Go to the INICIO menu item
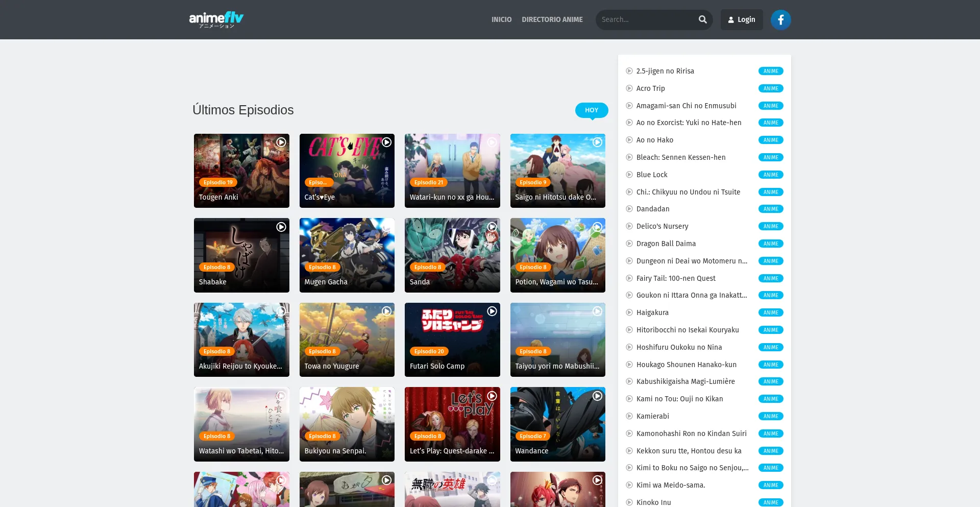The width and height of the screenshot is (980, 507). 501,19
